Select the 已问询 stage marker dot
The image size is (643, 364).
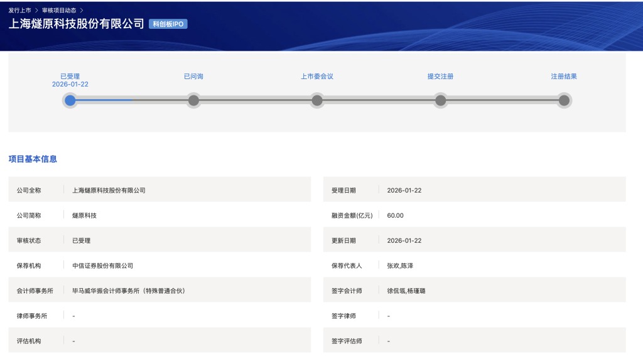[x=193, y=99]
